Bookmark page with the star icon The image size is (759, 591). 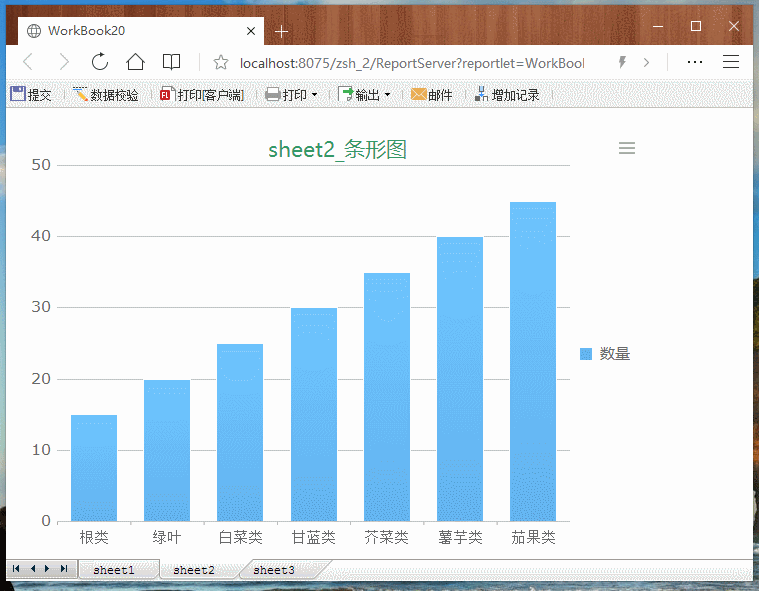[221, 63]
